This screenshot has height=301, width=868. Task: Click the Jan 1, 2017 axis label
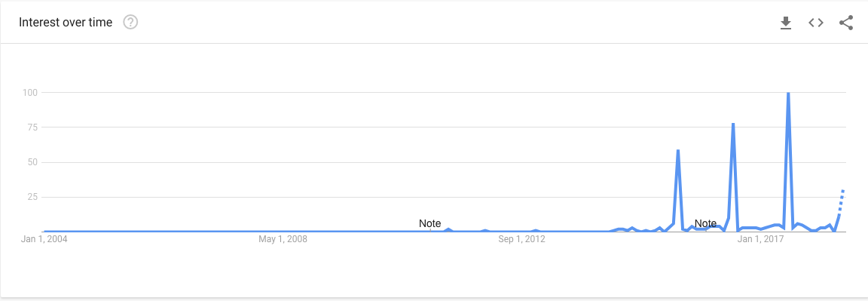click(x=759, y=239)
